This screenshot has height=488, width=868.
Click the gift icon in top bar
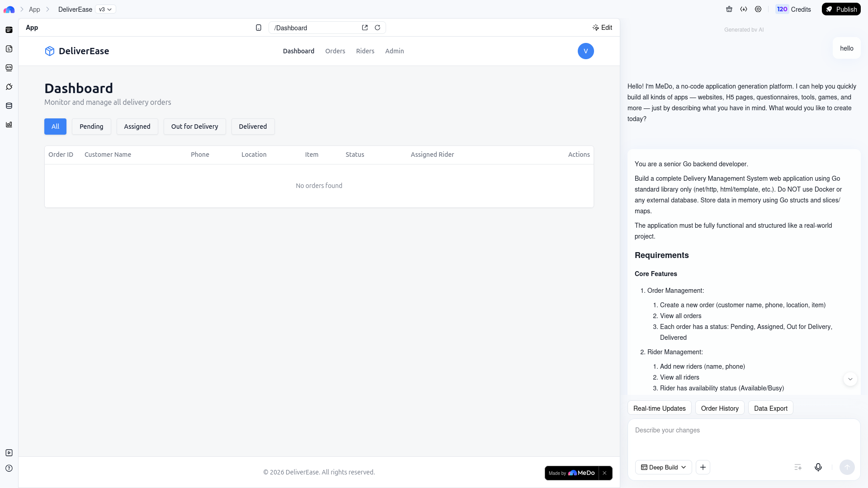(x=729, y=9)
